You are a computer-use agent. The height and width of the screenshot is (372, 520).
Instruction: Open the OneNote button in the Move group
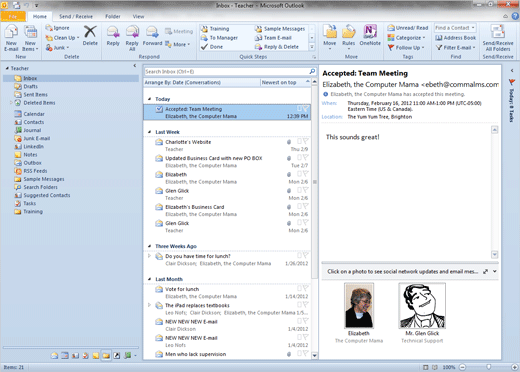370,35
